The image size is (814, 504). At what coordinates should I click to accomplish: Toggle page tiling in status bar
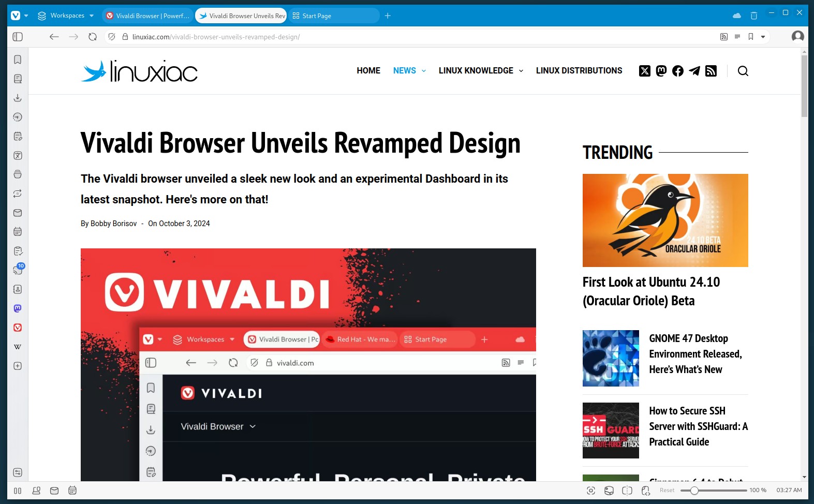(x=627, y=491)
